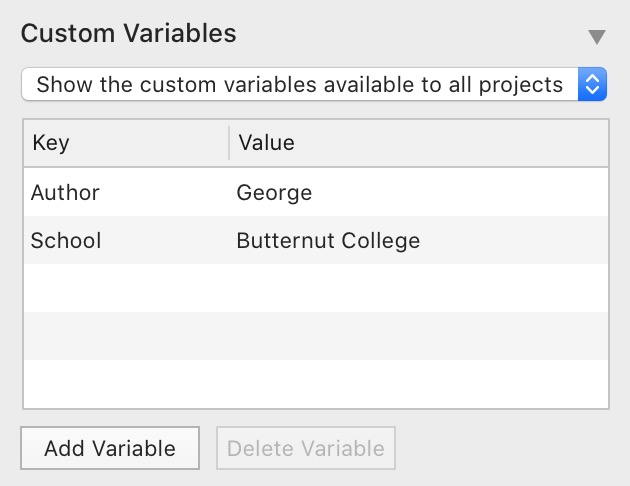Click the Key cell of first empty row
The image size is (630, 486).
[125, 288]
